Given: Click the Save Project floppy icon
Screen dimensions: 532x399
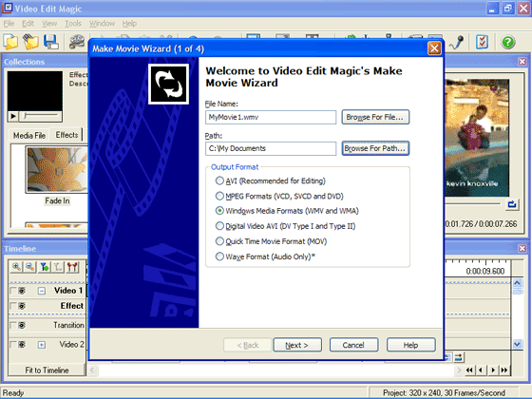Looking at the screenshot, I should point(51,42).
